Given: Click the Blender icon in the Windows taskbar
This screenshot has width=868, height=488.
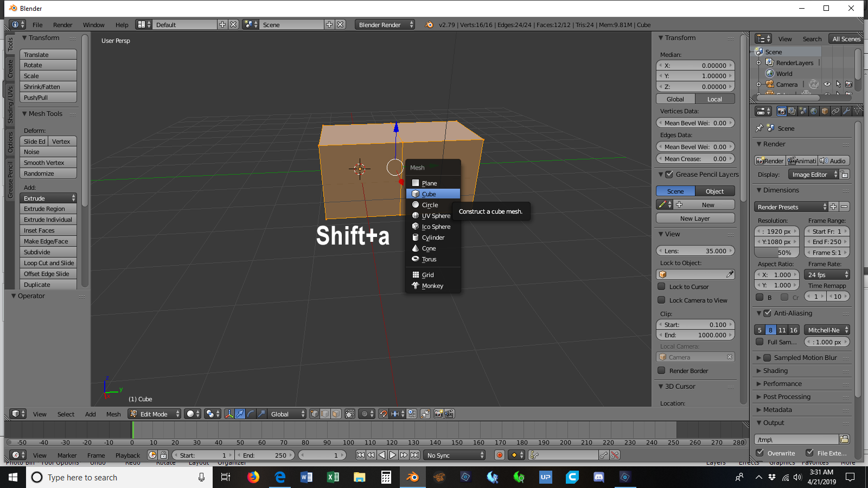Looking at the screenshot, I should (412, 477).
